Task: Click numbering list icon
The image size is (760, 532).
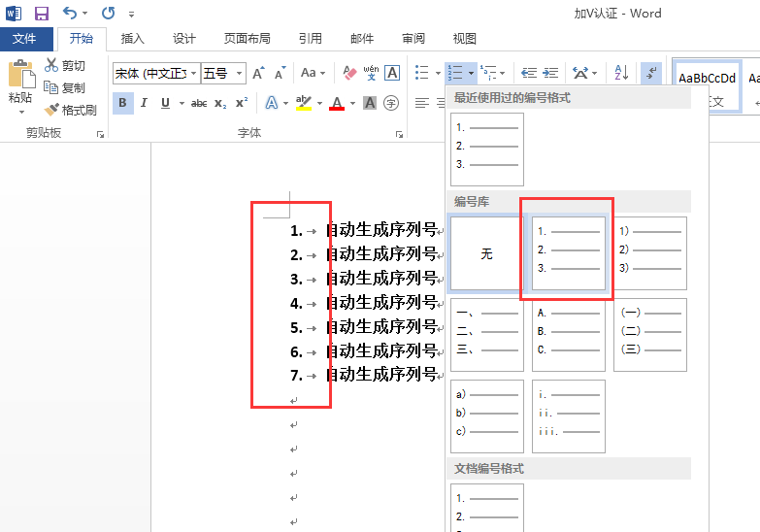Action: click(x=455, y=73)
